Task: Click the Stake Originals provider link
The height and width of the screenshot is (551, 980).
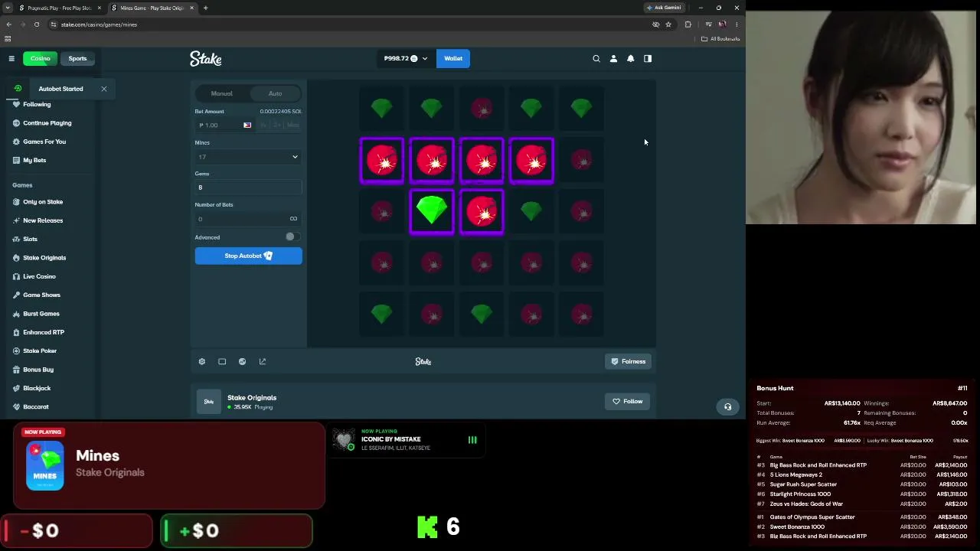Action: pos(252,398)
